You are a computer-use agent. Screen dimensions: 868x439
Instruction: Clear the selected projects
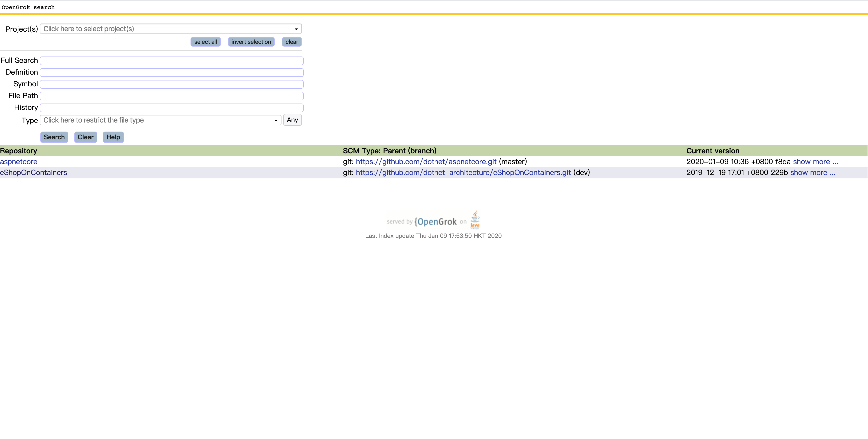(291, 42)
